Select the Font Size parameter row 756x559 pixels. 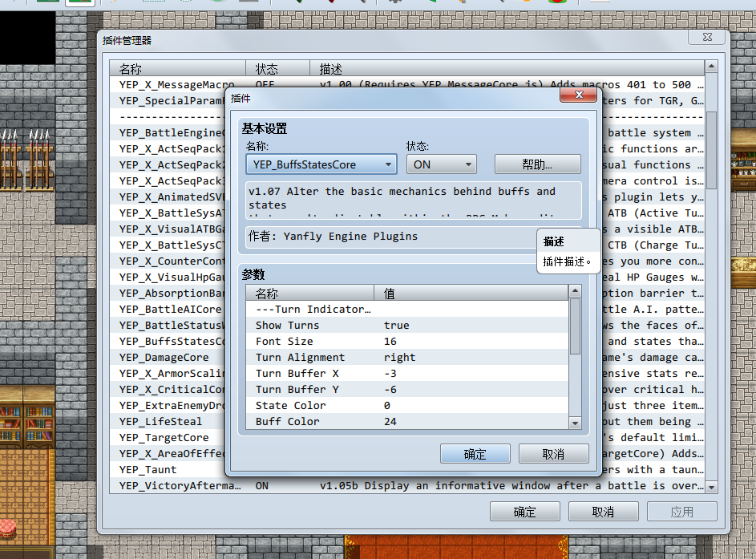tap(407, 342)
